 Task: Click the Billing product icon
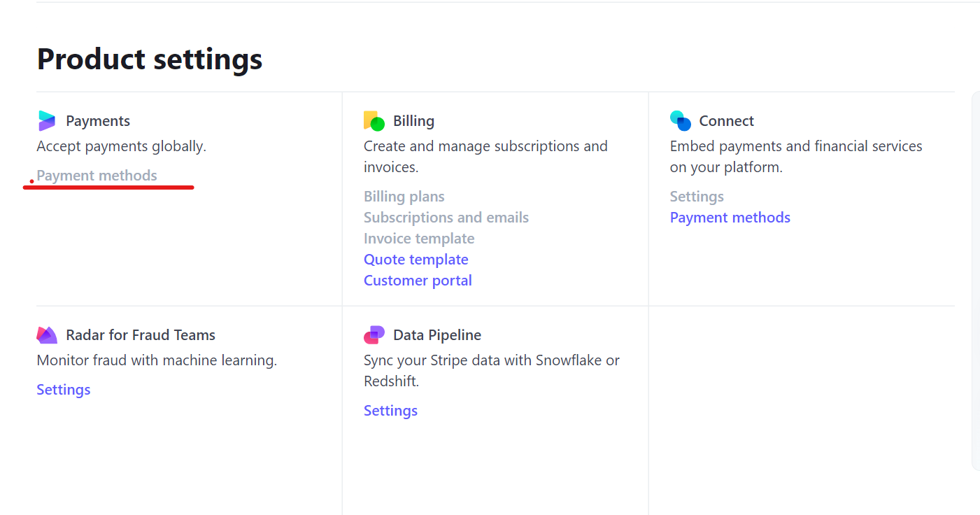click(x=374, y=121)
